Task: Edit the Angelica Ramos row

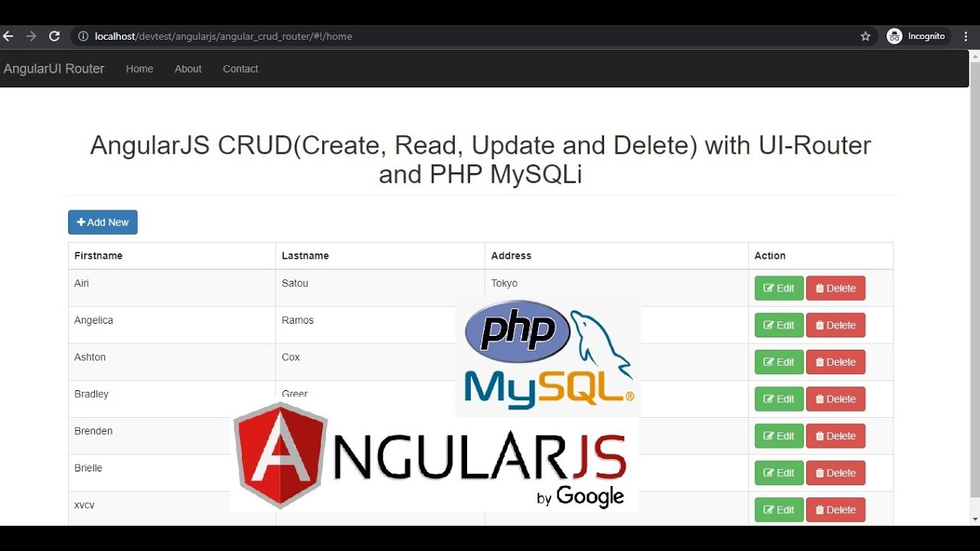Action: [779, 325]
